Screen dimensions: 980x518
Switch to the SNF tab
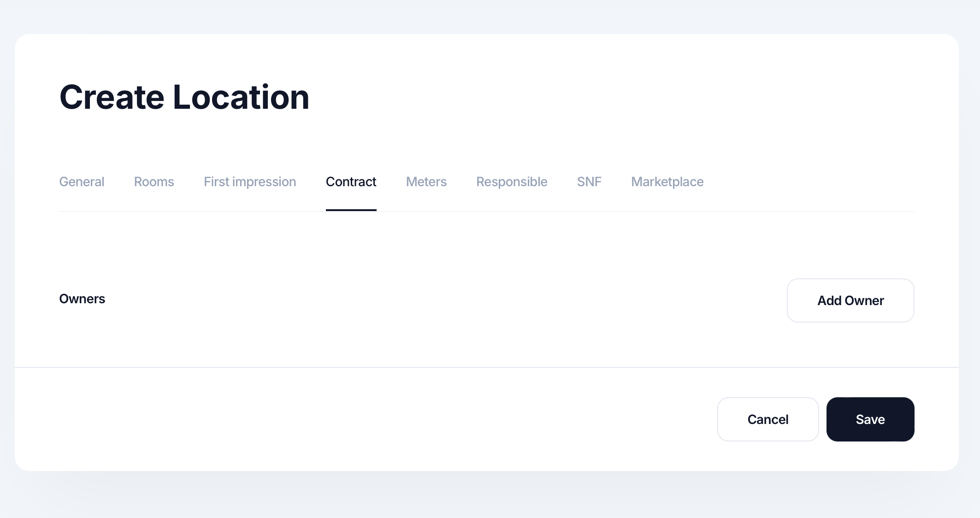(589, 182)
